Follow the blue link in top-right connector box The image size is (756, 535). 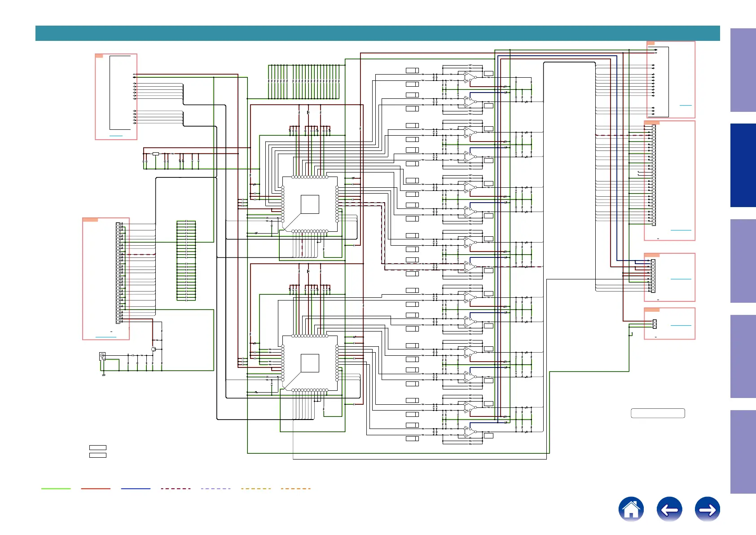686,105
